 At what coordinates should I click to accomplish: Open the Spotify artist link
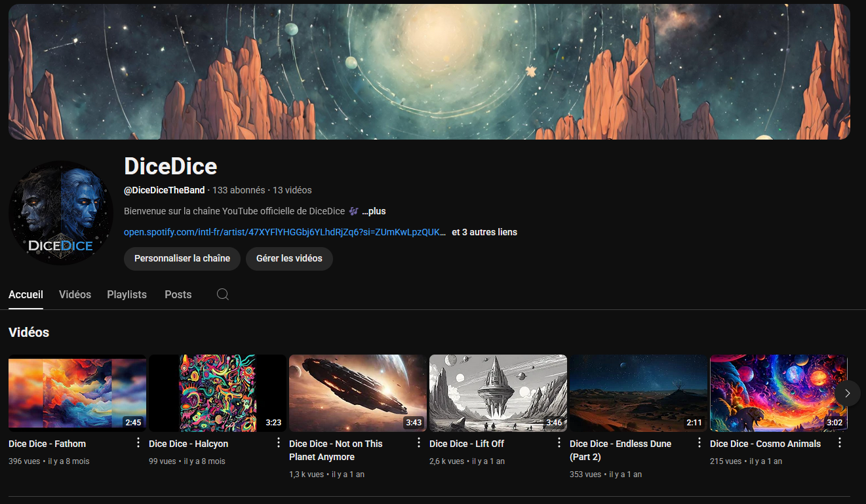(x=285, y=232)
